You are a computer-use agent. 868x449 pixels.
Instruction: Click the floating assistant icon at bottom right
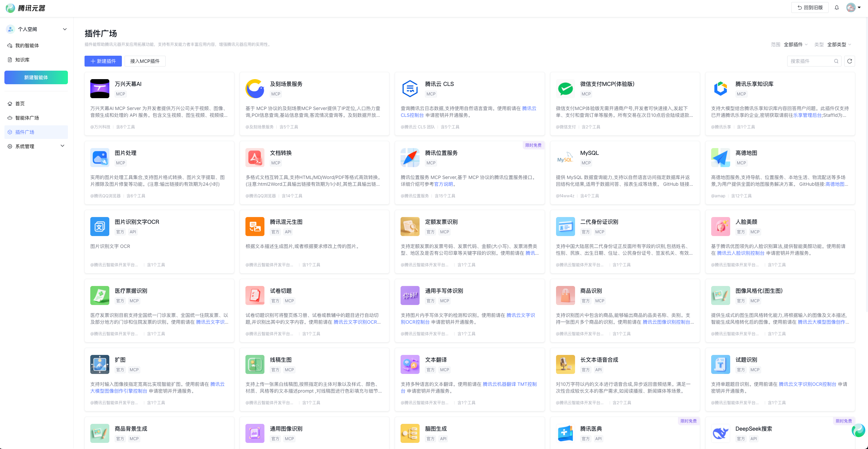pyautogui.click(x=858, y=430)
